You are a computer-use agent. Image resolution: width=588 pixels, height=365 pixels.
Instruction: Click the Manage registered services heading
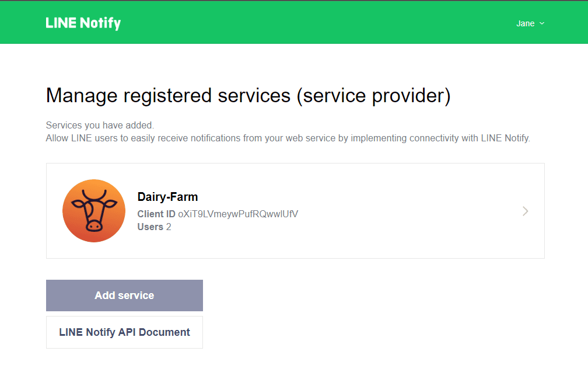(247, 95)
